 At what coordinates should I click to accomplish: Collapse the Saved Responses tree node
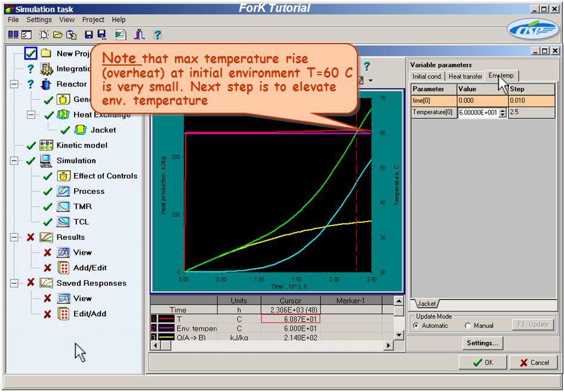coord(14,283)
